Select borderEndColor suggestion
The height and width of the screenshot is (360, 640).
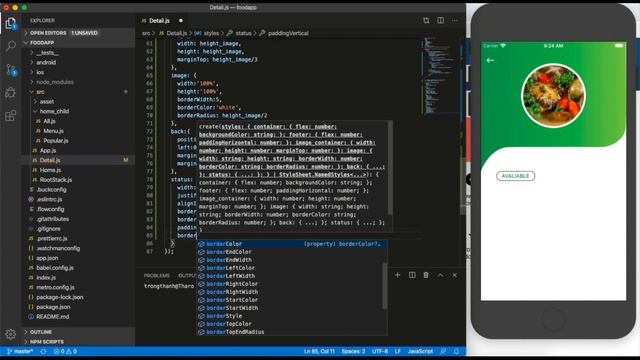tap(291, 252)
